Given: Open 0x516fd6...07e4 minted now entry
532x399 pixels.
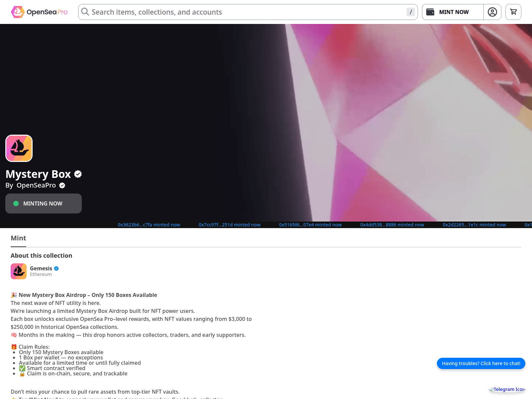Looking at the screenshot, I should [x=310, y=225].
